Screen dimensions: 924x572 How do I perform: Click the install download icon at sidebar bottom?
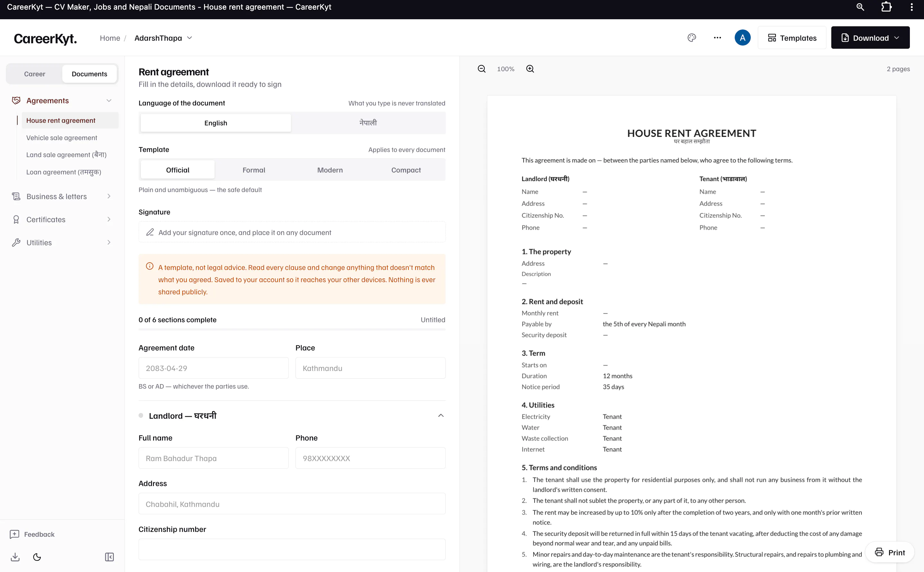pyautogui.click(x=15, y=557)
